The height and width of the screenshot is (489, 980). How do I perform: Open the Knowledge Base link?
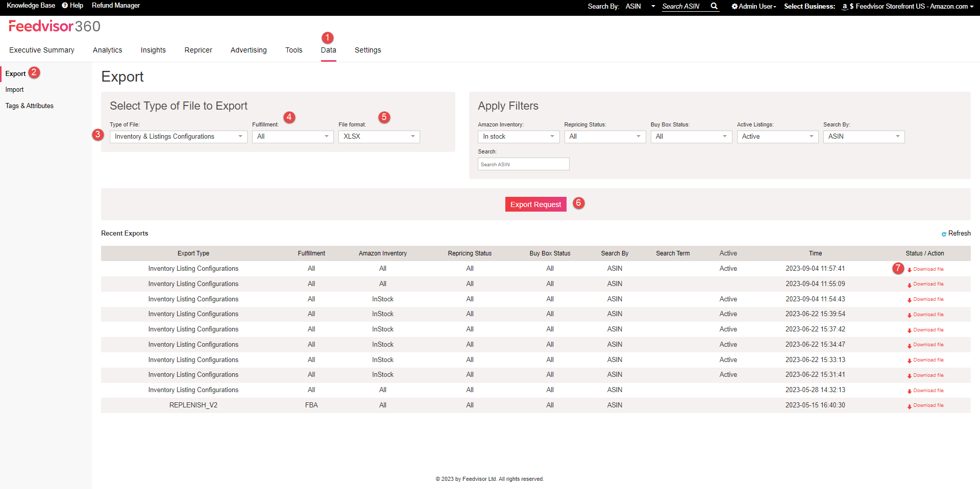(x=31, y=6)
